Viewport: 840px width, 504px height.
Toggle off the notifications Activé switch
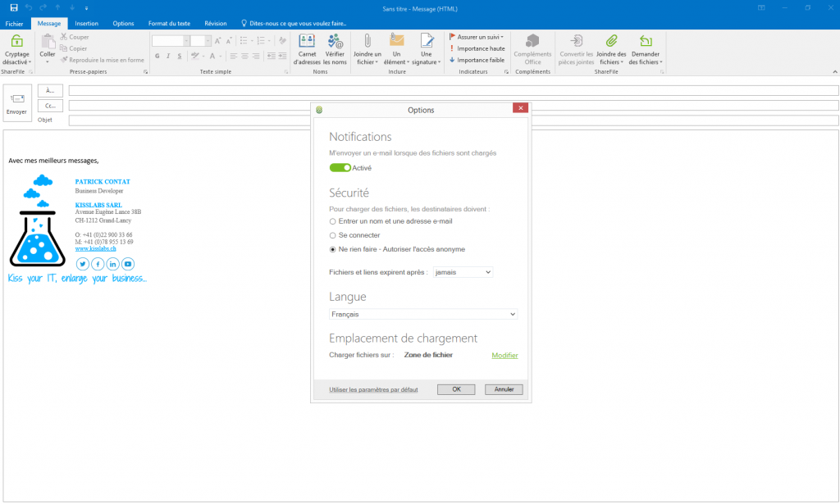click(x=340, y=167)
